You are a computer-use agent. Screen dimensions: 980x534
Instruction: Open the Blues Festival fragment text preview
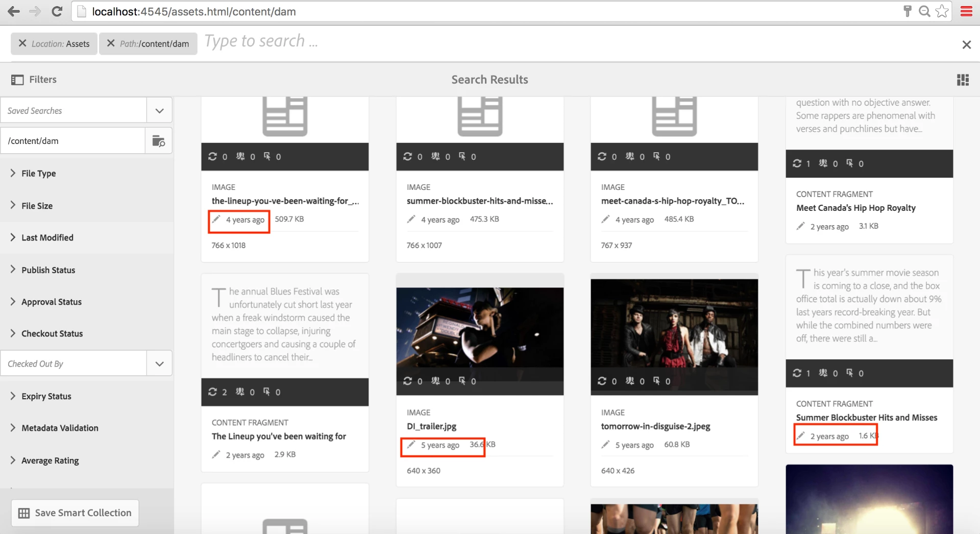[x=285, y=325]
